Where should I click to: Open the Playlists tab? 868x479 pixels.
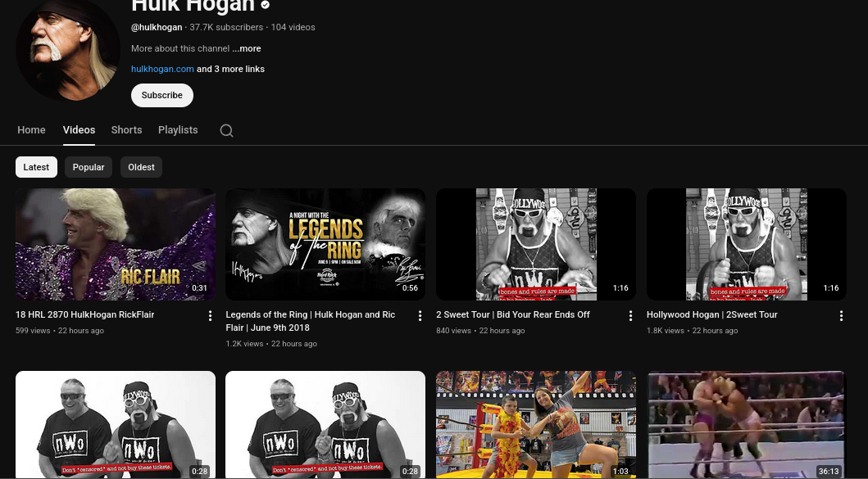(x=178, y=130)
